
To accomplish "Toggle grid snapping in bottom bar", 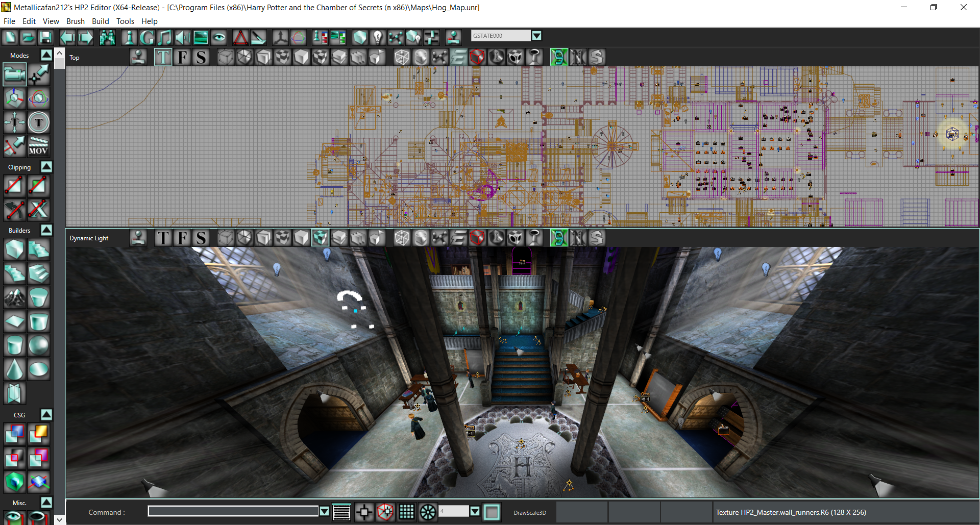I will (406, 512).
